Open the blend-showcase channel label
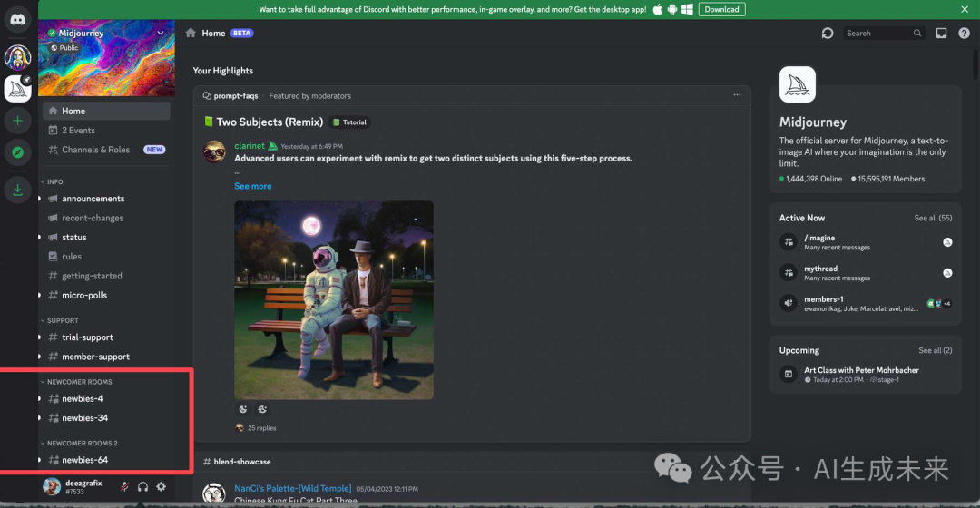The image size is (980, 508). tap(242, 462)
